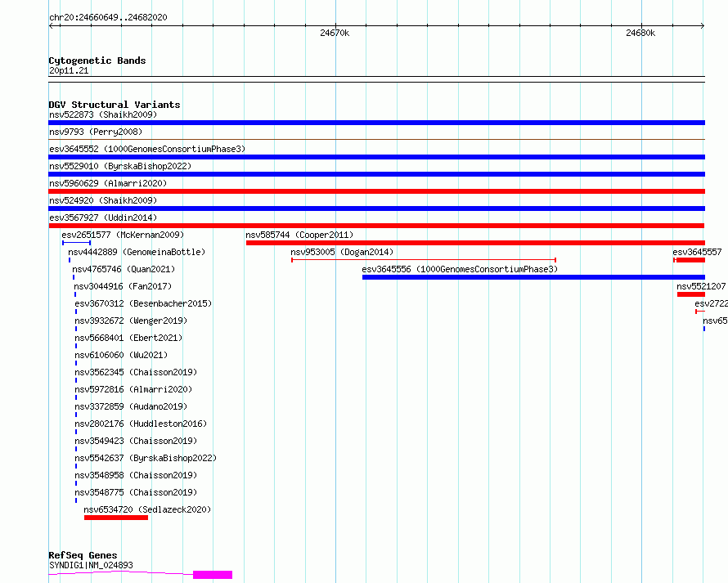Click the nsv3932672 (Wenger2019) label
Viewport: 728px width, 583px height.
tap(132, 321)
